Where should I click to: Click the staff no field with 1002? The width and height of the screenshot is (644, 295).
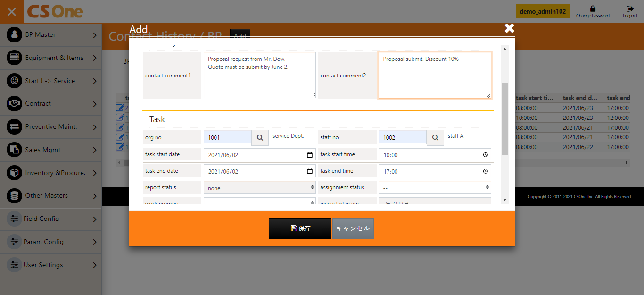click(403, 137)
